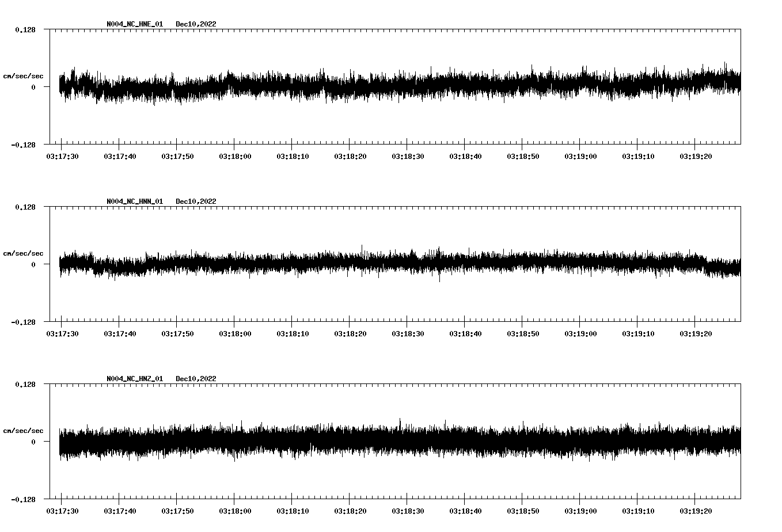
Task: Click the HNE waveform trace near its start
Action: [75, 85]
